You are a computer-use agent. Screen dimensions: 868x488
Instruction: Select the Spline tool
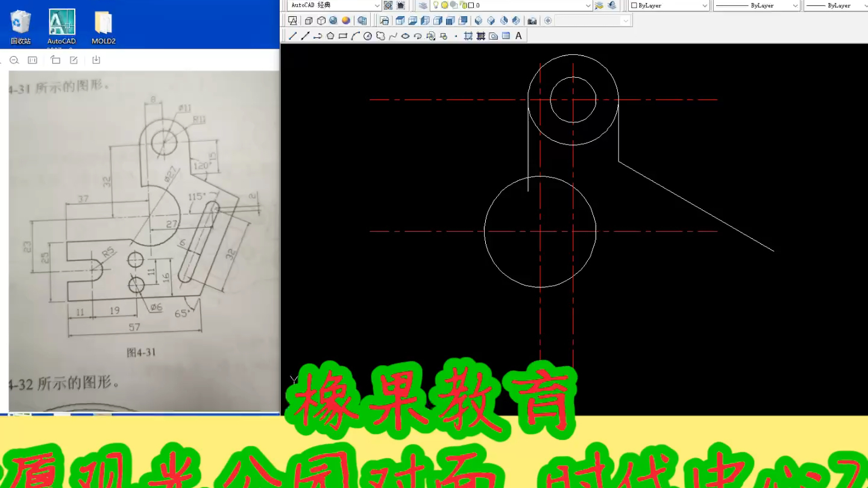click(393, 36)
